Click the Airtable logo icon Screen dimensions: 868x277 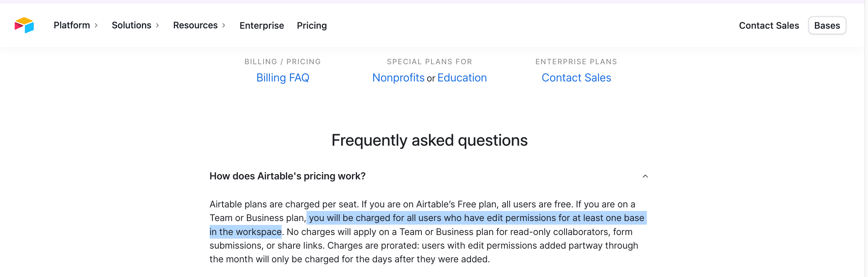click(24, 25)
